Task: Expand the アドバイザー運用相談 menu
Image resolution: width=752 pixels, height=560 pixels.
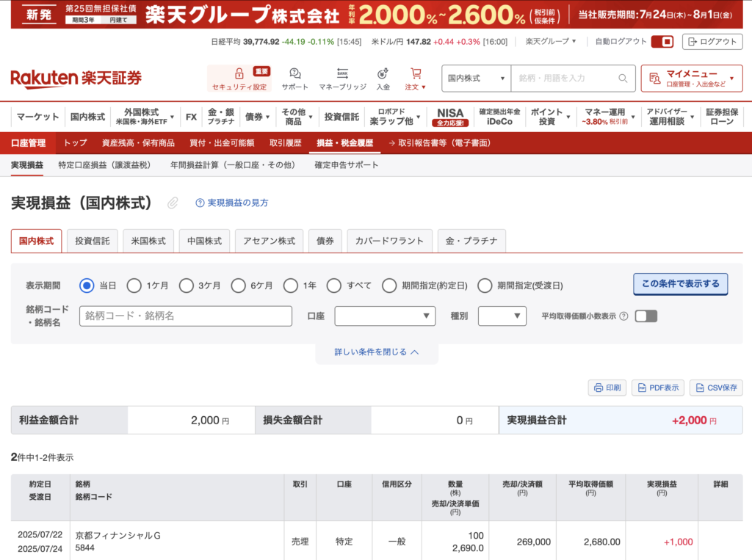Action: (670, 117)
